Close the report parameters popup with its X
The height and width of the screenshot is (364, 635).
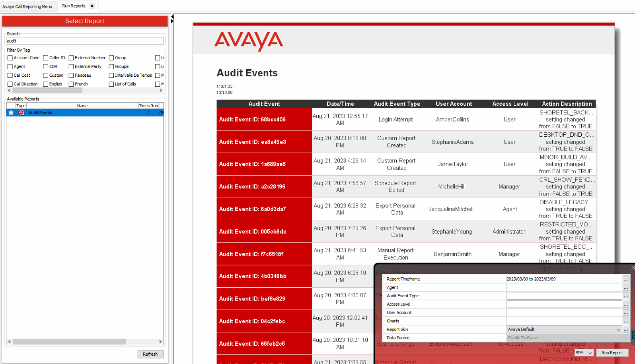click(633, 268)
